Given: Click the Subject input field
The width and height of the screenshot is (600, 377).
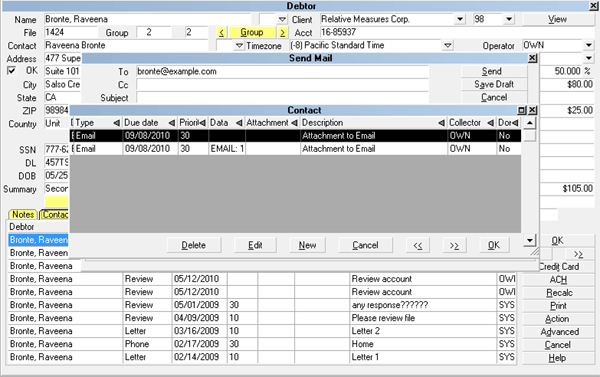Looking at the screenshot, I should [282, 98].
